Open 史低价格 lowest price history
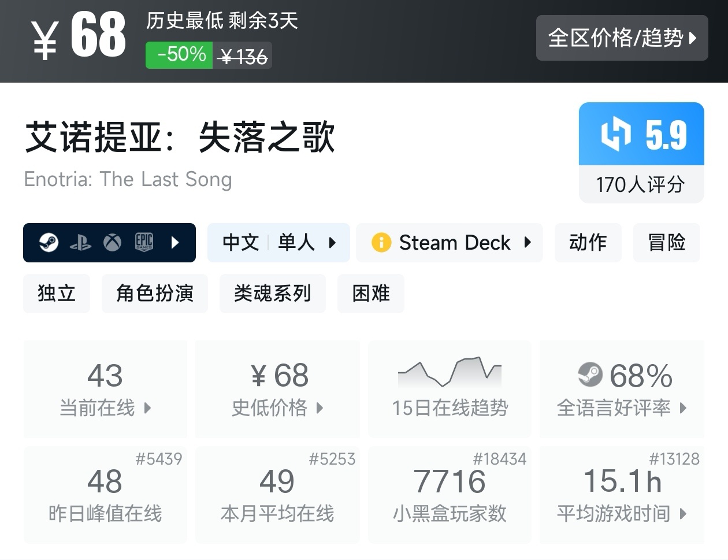 click(x=277, y=388)
